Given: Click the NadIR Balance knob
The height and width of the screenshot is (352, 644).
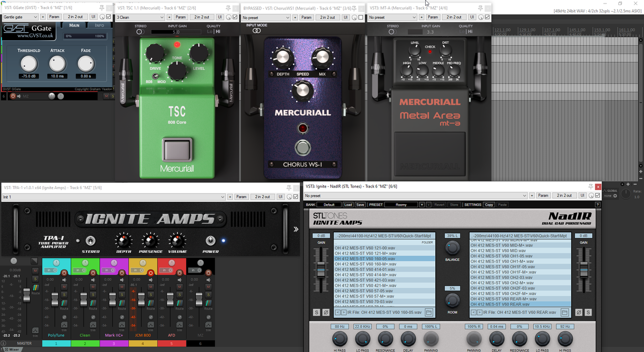Looking at the screenshot, I should [x=452, y=247].
